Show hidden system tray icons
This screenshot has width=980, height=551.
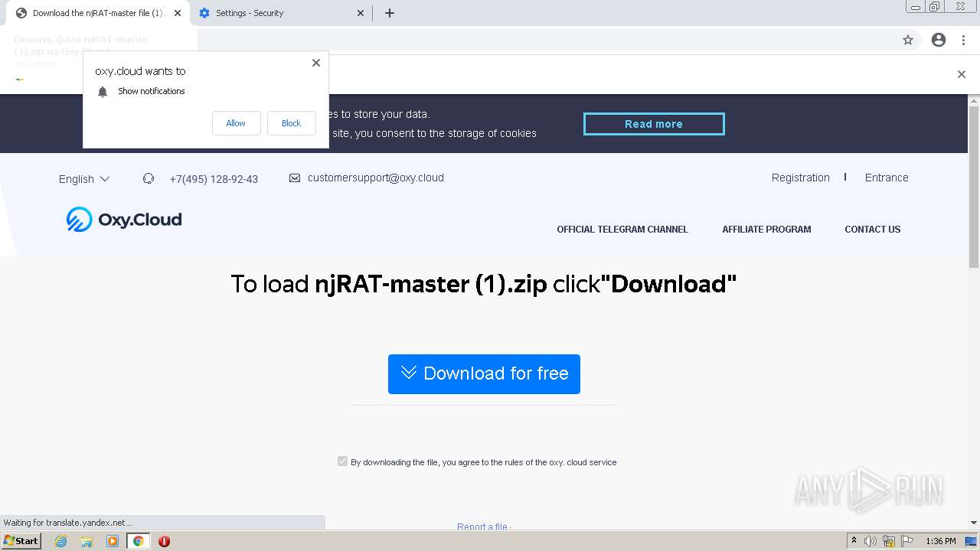(854, 541)
